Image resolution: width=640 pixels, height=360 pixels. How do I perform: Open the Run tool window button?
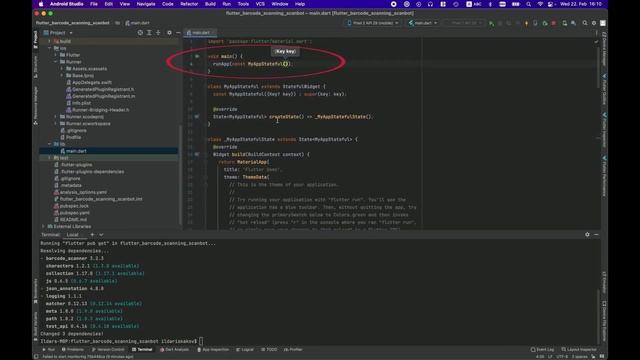click(x=49, y=350)
